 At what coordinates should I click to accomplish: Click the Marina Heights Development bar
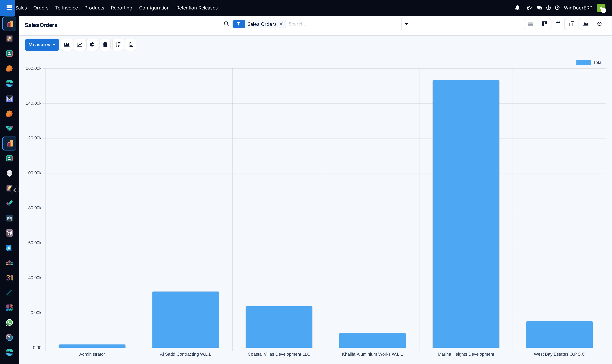click(466, 214)
